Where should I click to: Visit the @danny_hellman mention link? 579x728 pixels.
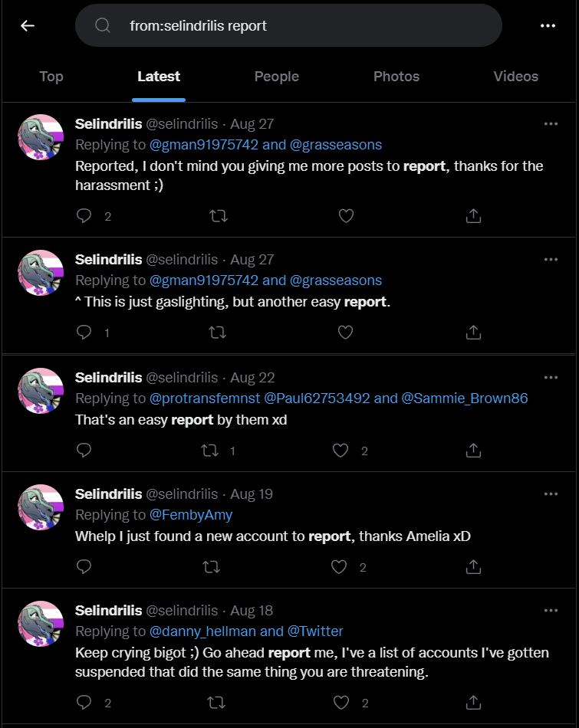202,631
